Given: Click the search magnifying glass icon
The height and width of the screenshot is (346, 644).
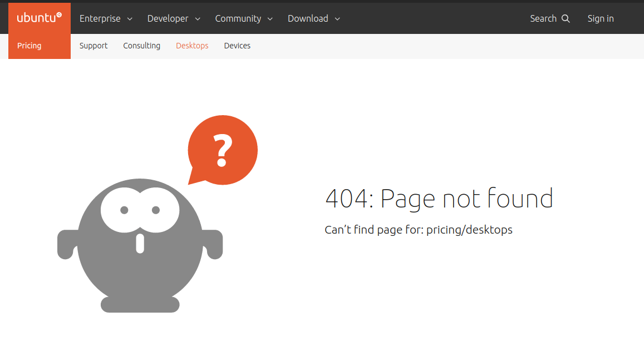Looking at the screenshot, I should tap(566, 18).
